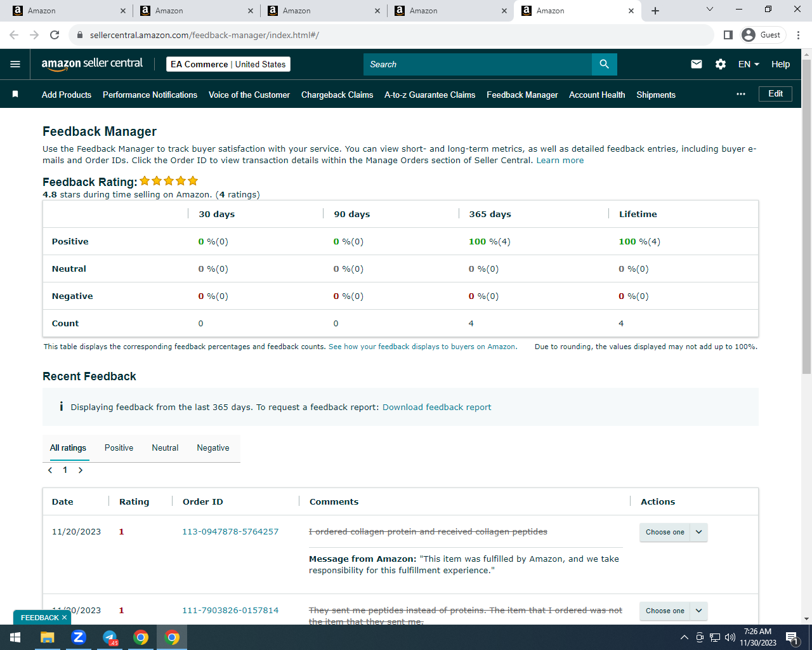Click the taskbar clock 7:26 AM
Image resolution: width=812 pixels, height=650 pixels.
coord(758,637)
